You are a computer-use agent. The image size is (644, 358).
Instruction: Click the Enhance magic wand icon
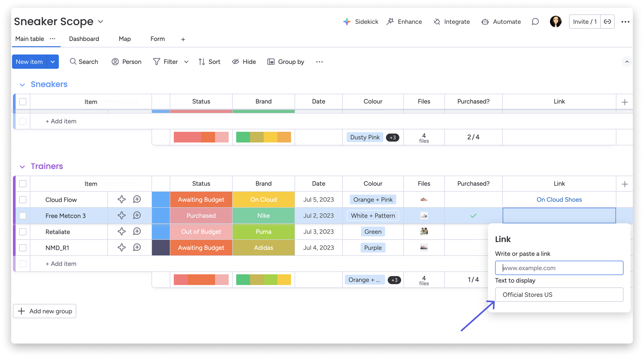tap(390, 22)
